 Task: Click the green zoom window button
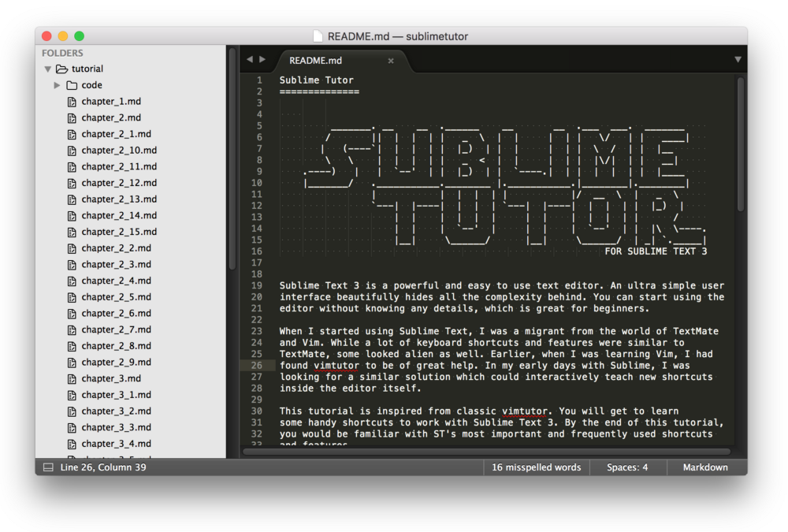79,36
